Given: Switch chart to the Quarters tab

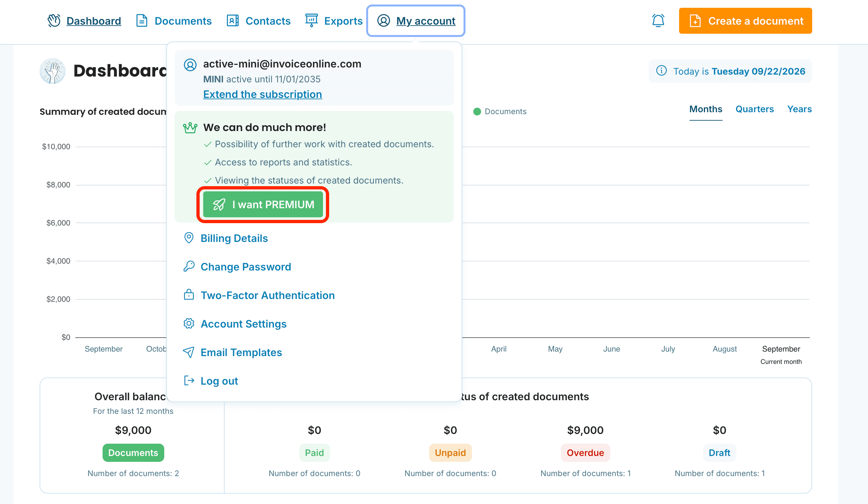Looking at the screenshot, I should [x=754, y=109].
